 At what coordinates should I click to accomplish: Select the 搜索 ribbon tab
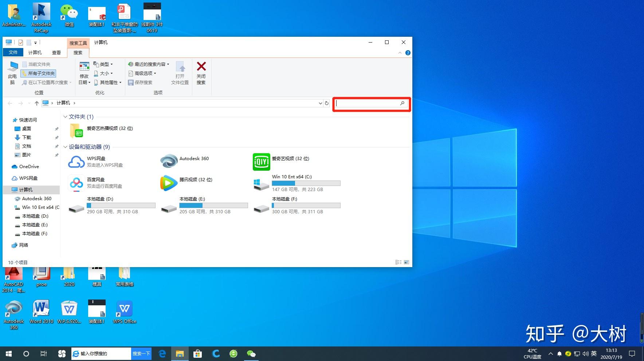coord(78,52)
